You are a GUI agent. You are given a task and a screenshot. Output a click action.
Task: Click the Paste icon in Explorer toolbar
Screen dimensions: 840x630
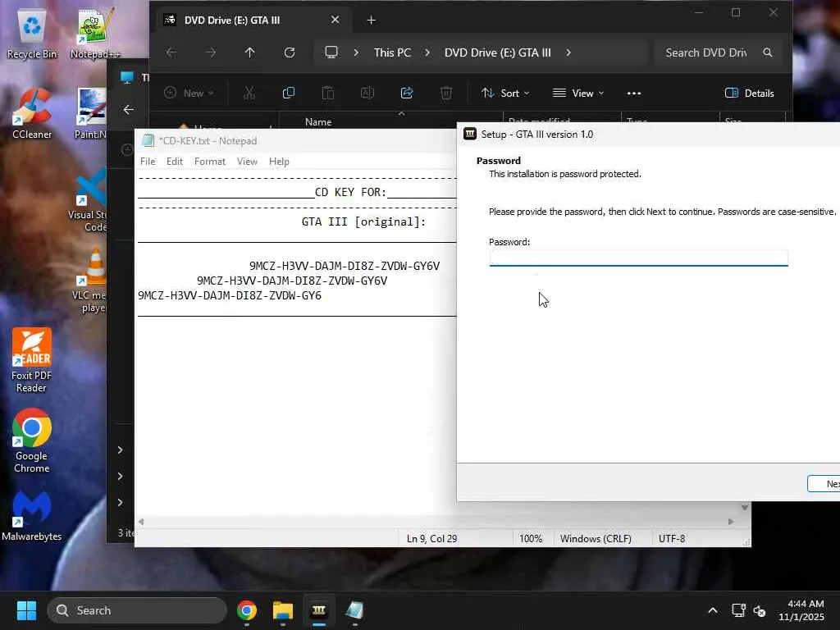pos(328,94)
